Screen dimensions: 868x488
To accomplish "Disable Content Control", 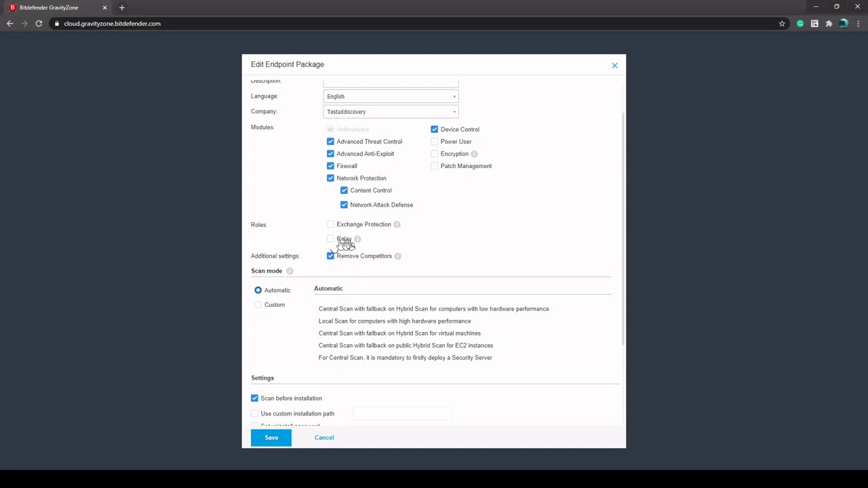I will tap(344, 190).
